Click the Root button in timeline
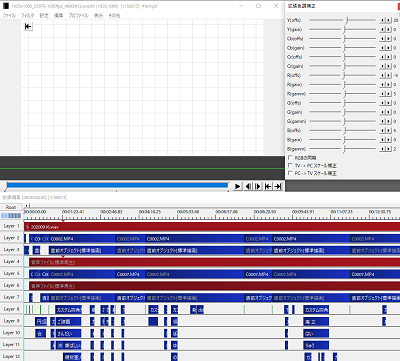The image size is (400, 361). coord(11,207)
